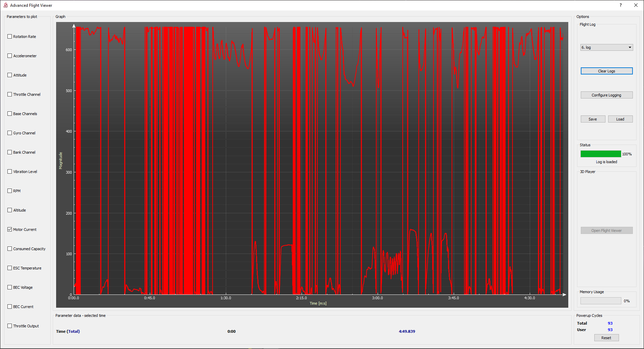Tick the ESC Temperature checkbox
The height and width of the screenshot is (349, 644).
tap(10, 268)
